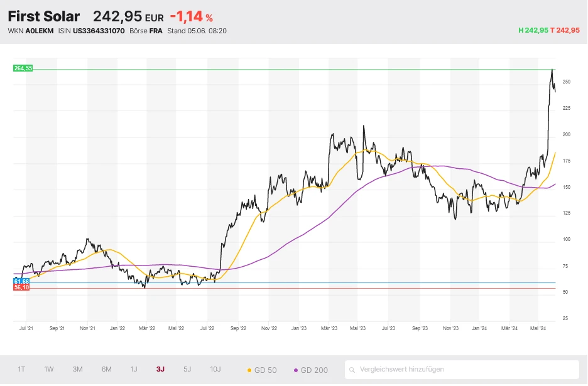Select the active 3J range
Image resolution: width=588 pixels, height=386 pixels.
pyautogui.click(x=161, y=370)
